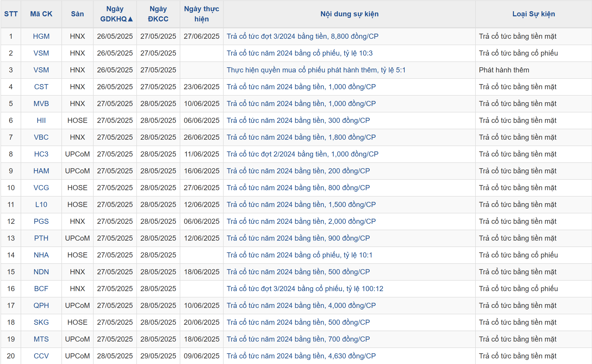Open NHA stock dividend event tỷ lệ 10:1
The image size is (592, 364).
300,255
